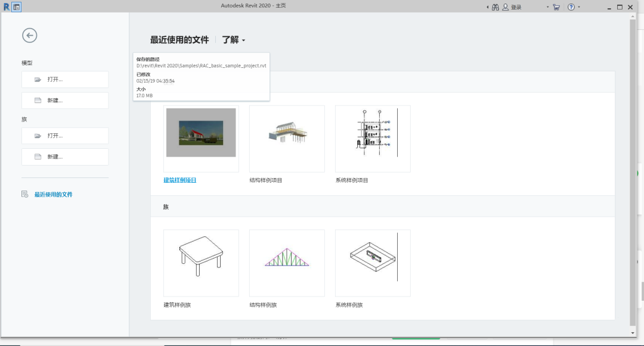Click the 系统样例项目 label
644x346 pixels.
(x=352, y=180)
